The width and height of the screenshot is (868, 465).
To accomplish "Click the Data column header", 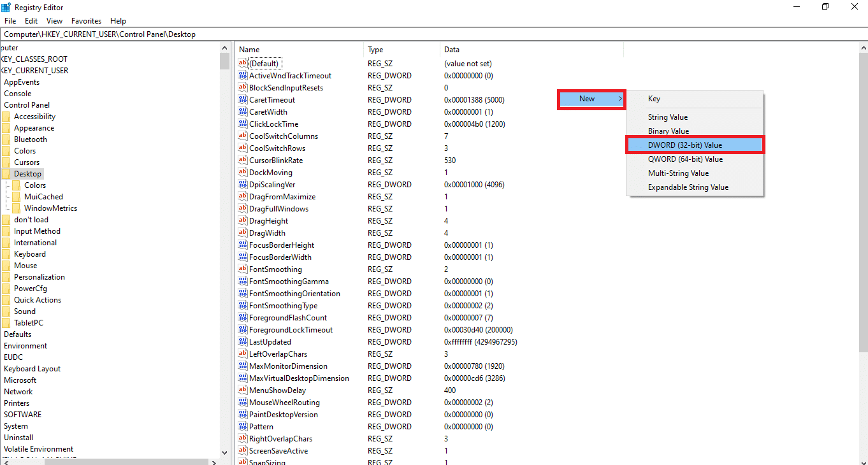I will 452,50.
